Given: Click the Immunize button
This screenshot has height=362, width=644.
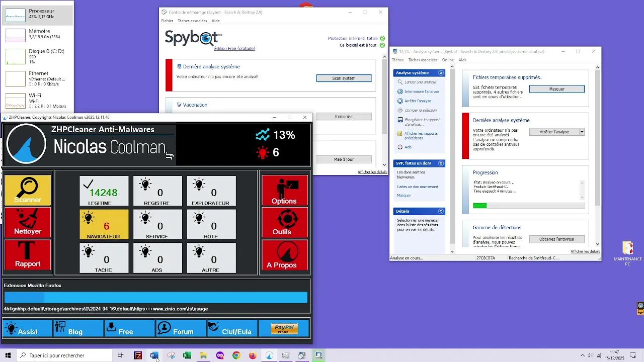Looking at the screenshot, I should click(x=344, y=117).
